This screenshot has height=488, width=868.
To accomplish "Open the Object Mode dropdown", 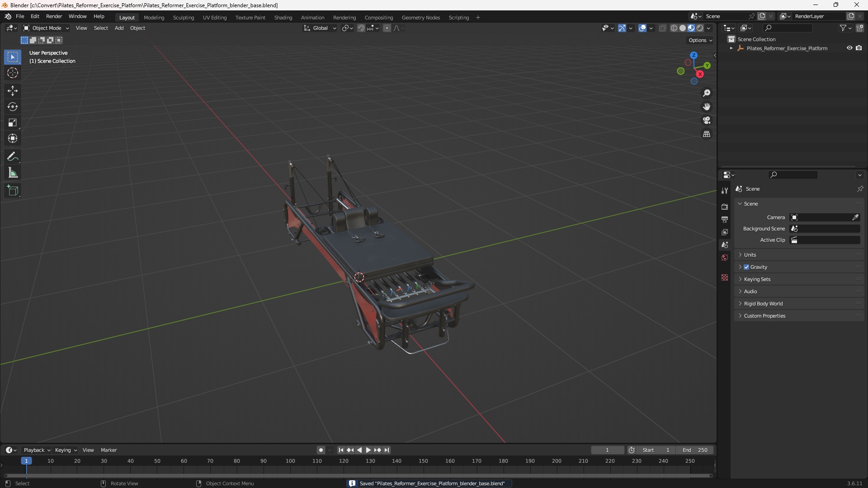I will coord(46,28).
